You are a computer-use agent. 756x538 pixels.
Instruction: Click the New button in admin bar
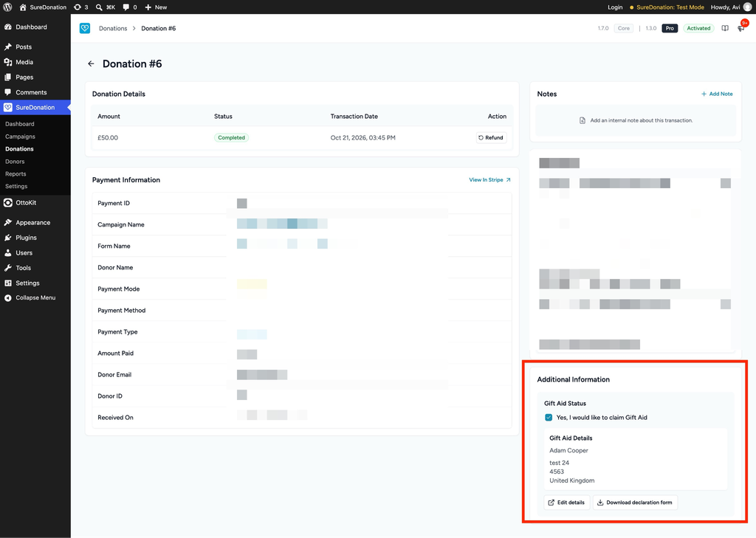(156, 7)
